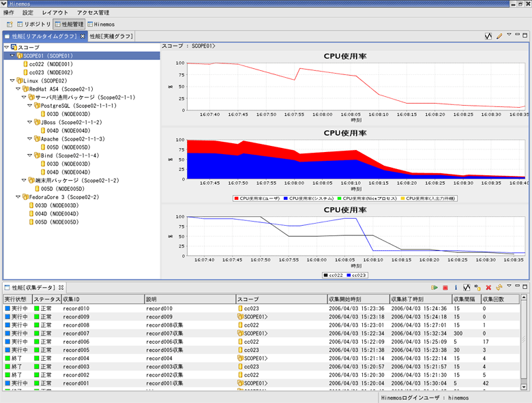Collapse the Linux (SCOPE02) tree node
Image resolution: width=532 pixels, height=403 pixels.
pyautogui.click(x=13, y=80)
